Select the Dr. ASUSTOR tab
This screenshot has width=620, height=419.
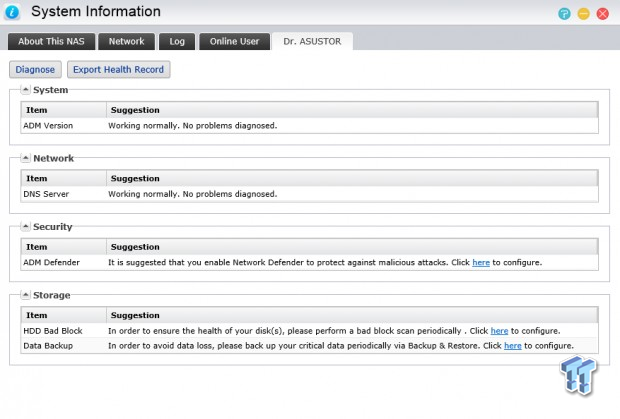coord(312,41)
